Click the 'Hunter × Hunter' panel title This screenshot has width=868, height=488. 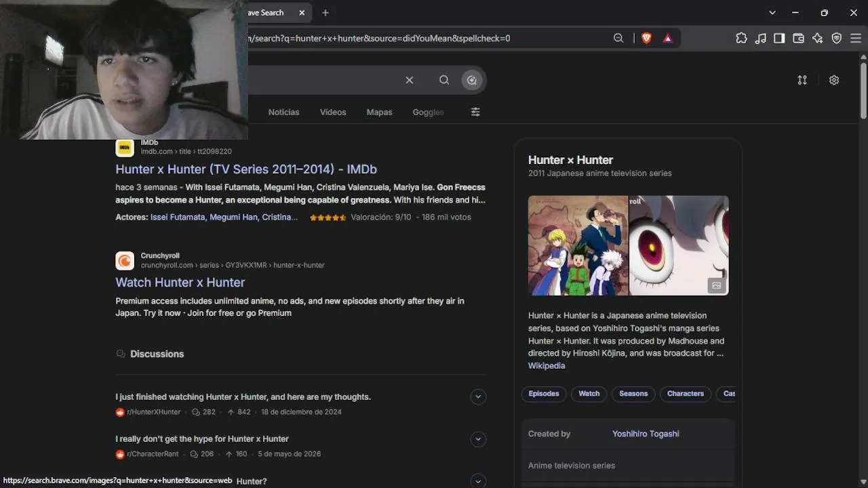(570, 160)
